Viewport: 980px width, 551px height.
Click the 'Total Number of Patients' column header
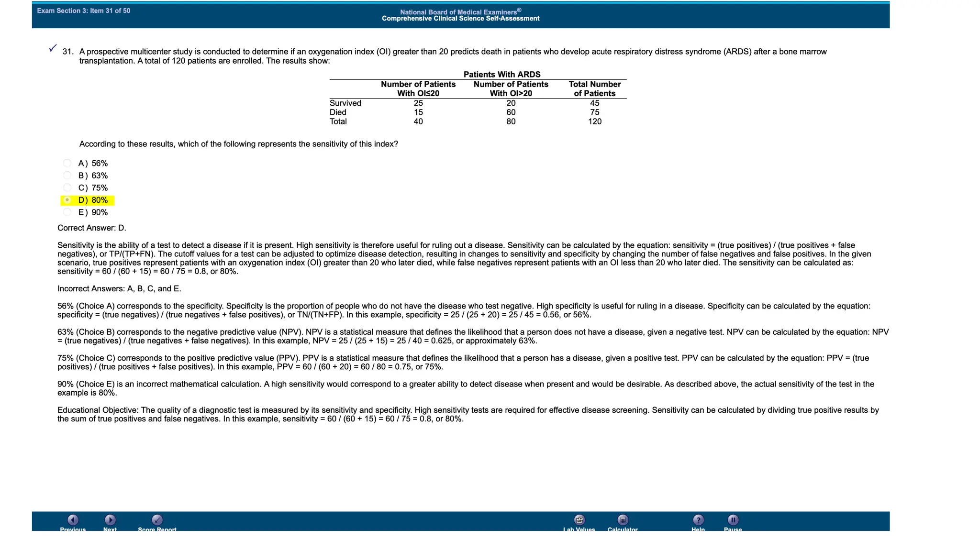[x=594, y=88]
